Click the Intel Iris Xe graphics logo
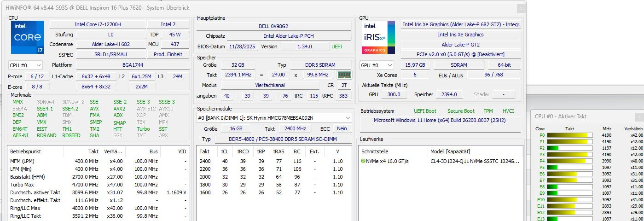The image size is (644, 221). [378, 37]
